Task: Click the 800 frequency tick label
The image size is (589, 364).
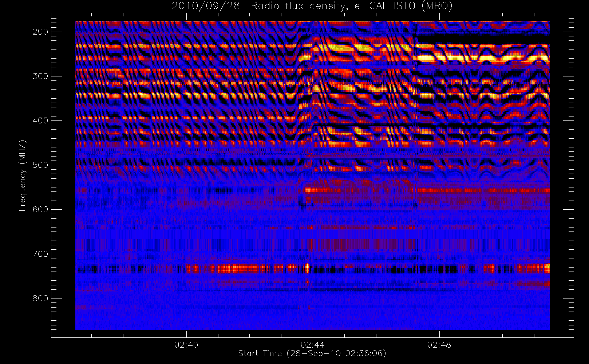Action: click(x=40, y=298)
